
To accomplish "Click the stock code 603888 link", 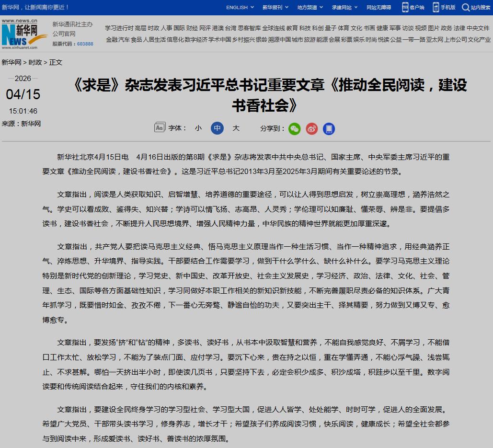I will click(x=85, y=44).
